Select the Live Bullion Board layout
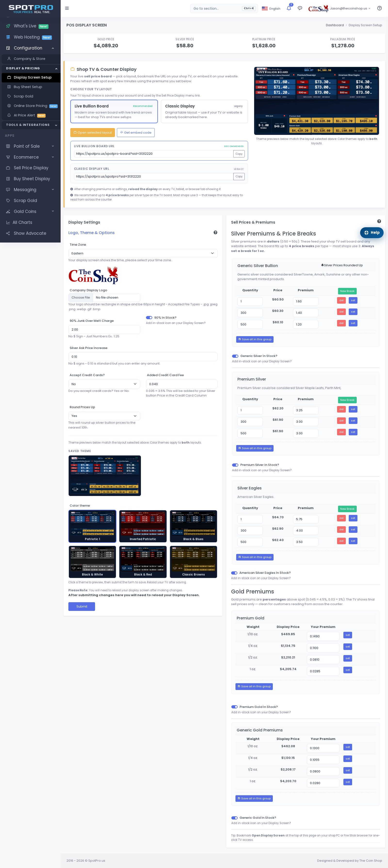Image resolution: width=388 pixels, height=868 pixels. [x=114, y=112]
